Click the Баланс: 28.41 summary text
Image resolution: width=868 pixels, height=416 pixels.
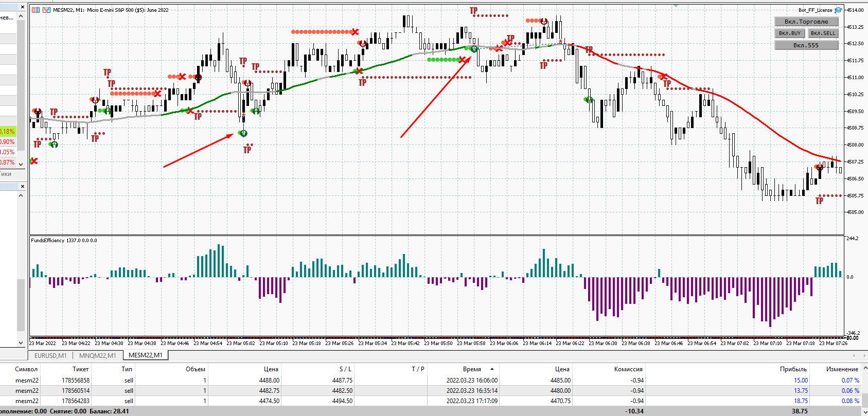tap(109, 411)
